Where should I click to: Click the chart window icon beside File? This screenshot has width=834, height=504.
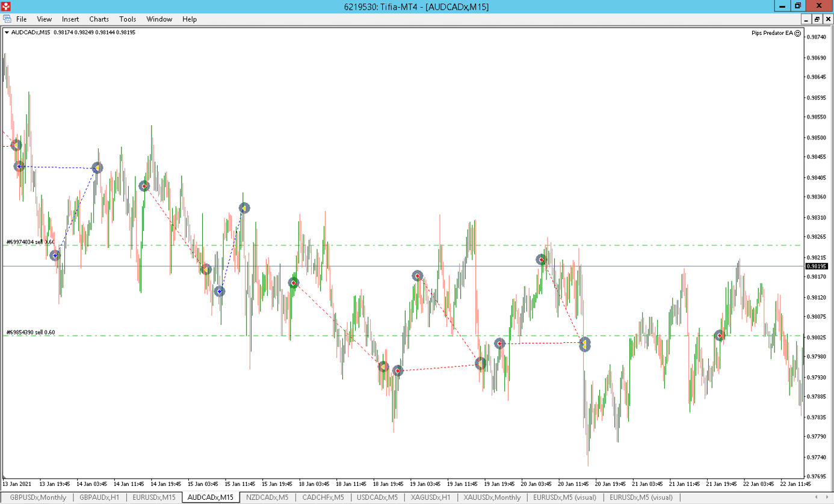click(x=7, y=19)
